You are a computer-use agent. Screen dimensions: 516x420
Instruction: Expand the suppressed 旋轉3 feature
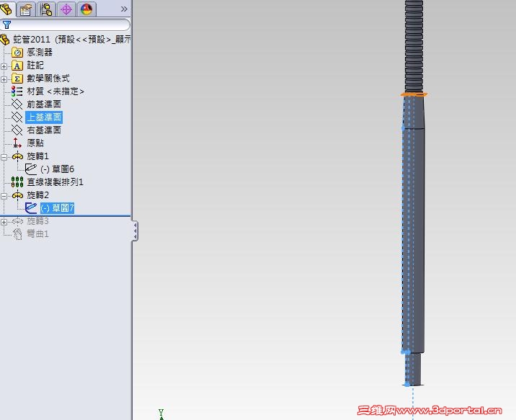(x=4, y=222)
